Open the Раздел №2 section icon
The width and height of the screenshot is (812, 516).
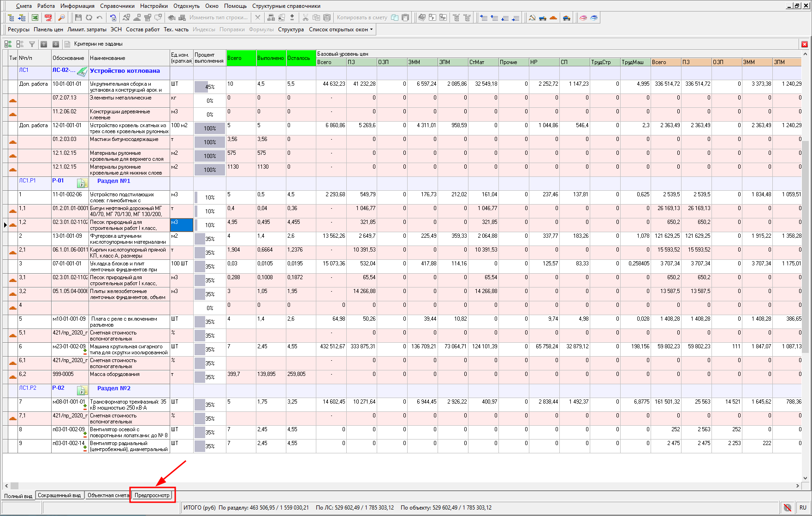tap(82, 391)
